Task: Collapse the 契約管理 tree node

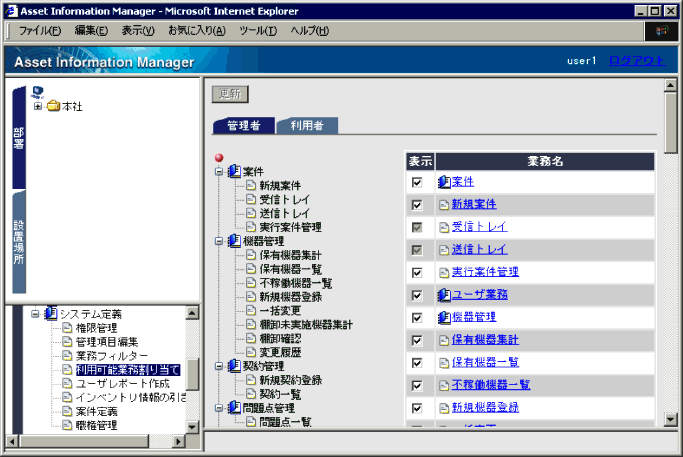Action: [219, 366]
